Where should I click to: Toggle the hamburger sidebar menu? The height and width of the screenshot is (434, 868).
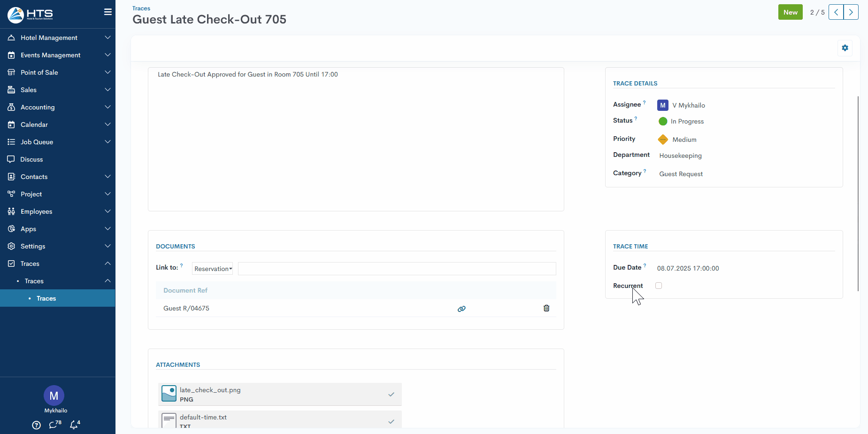(108, 12)
